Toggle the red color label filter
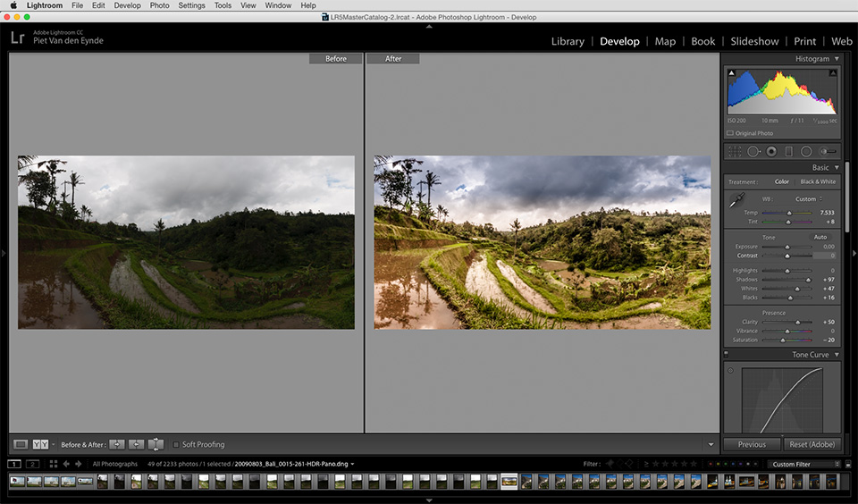The width and height of the screenshot is (858, 504). [x=711, y=464]
